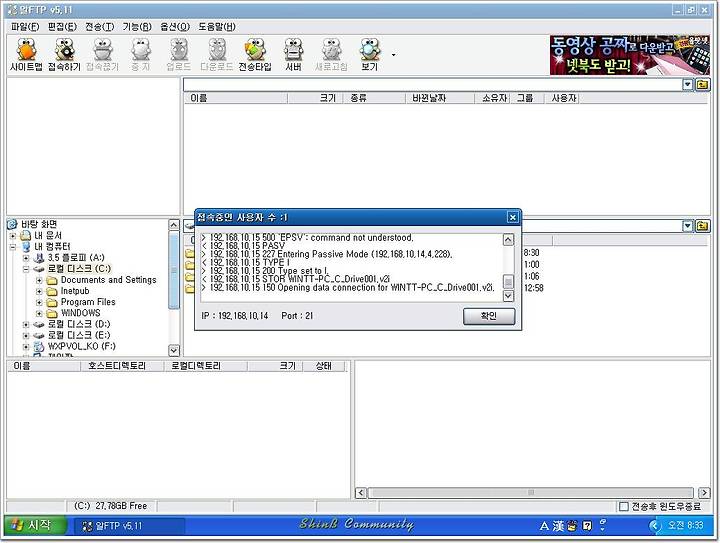Open the 사이트맵 site map tool

26,55
